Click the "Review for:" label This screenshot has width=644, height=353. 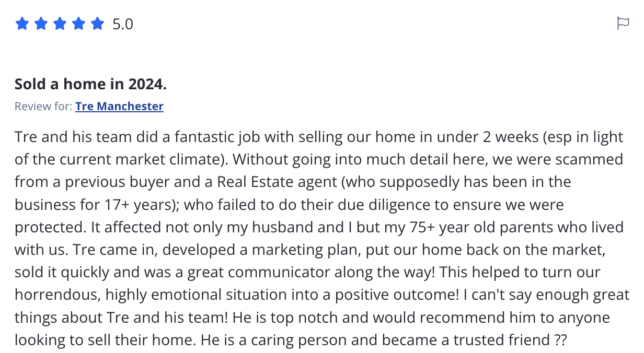point(43,107)
